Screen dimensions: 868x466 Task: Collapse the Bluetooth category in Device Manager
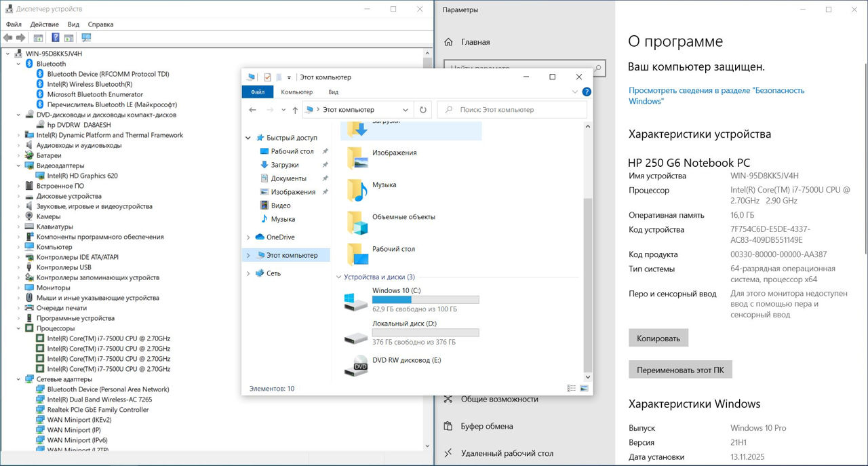tap(18, 64)
